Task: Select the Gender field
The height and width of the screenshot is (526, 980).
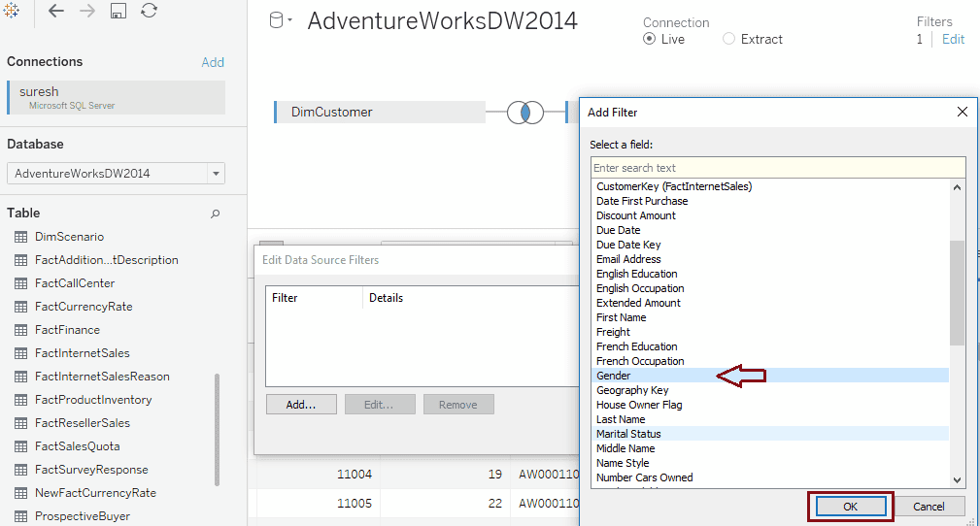Action: [x=770, y=376]
